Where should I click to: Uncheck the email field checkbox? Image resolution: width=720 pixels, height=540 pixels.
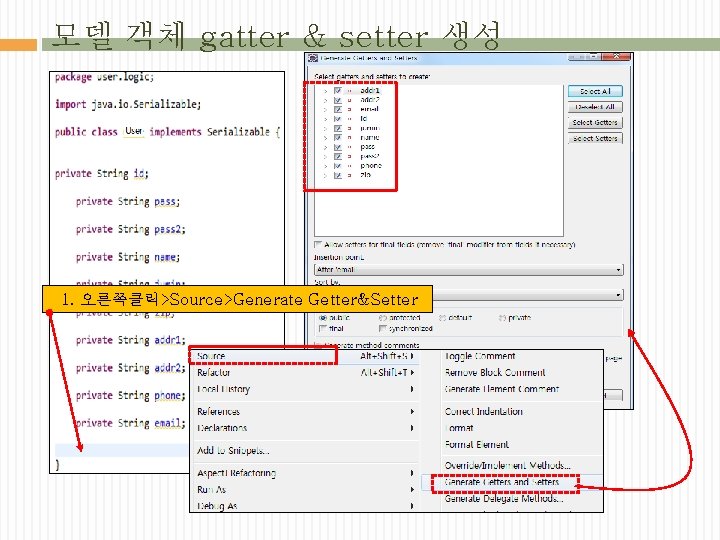click(338, 109)
